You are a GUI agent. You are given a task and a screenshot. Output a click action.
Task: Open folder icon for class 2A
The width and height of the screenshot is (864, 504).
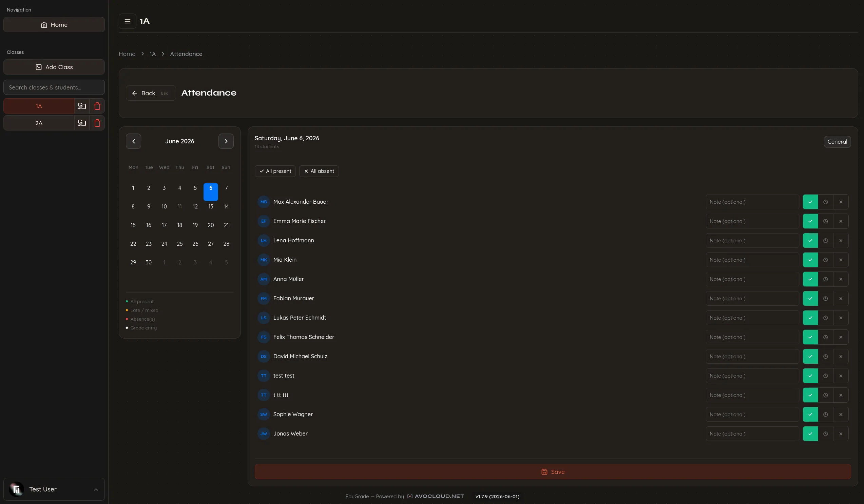82,123
